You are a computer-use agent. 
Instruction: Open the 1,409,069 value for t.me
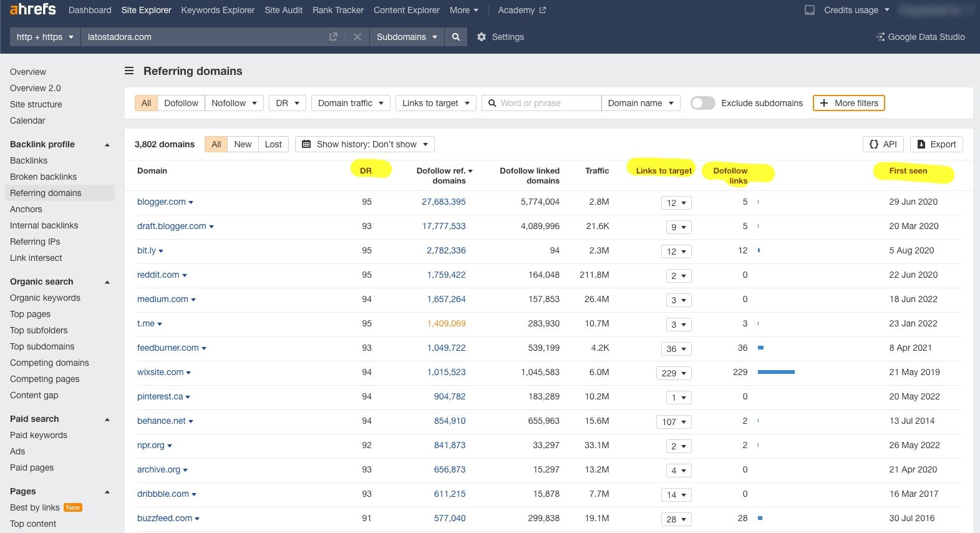click(x=446, y=323)
